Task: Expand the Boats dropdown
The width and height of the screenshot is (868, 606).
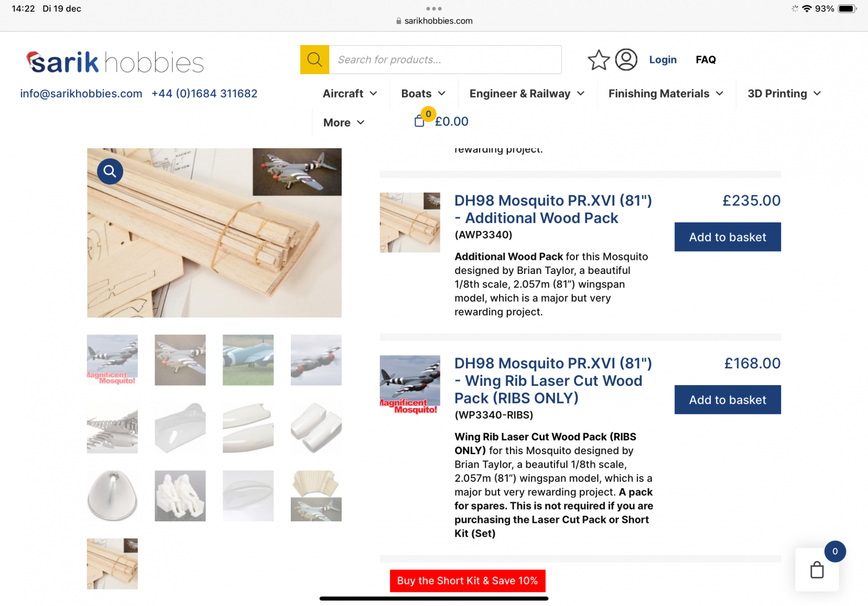Action: [x=423, y=94]
